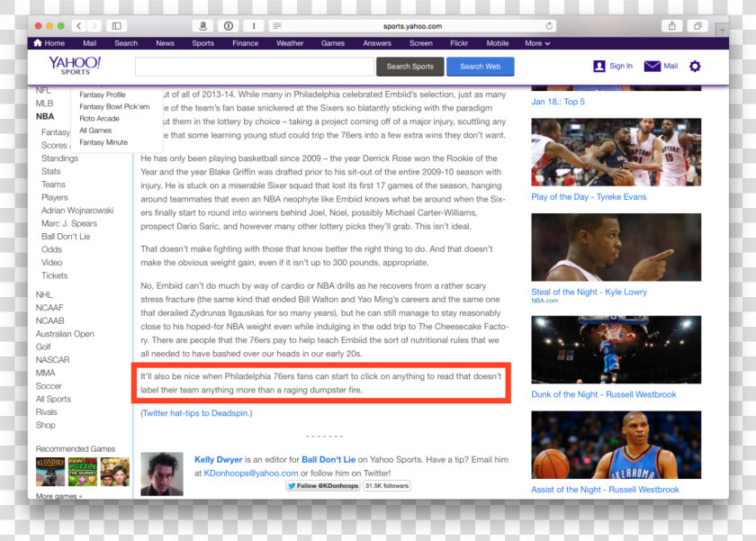This screenshot has width=756, height=541.
Task: Open Teams under NBA
Action: [x=53, y=185]
